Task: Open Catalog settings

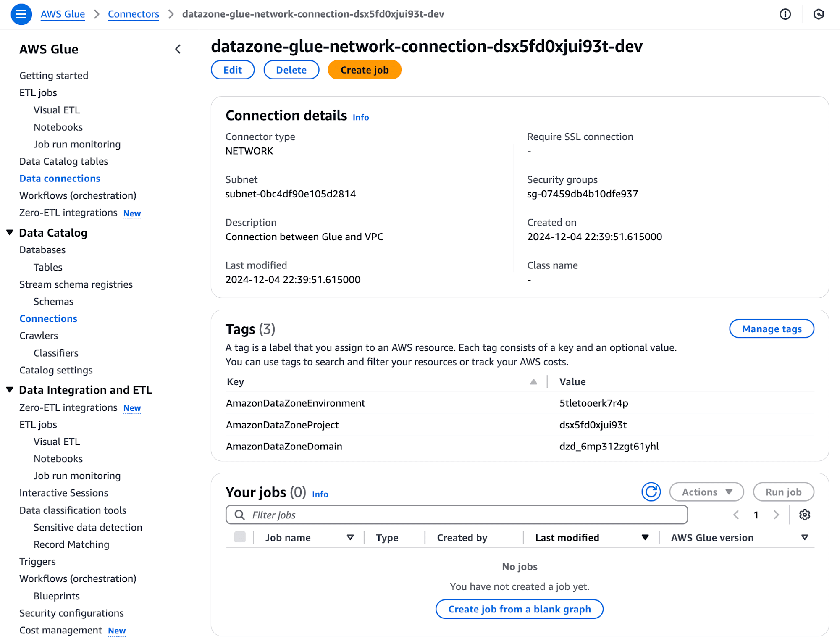Action: pyautogui.click(x=56, y=370)
